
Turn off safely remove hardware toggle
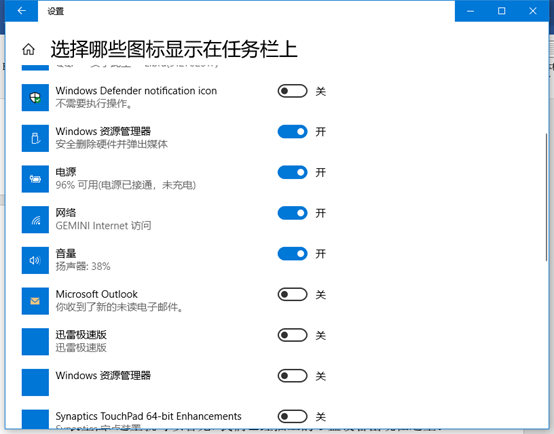coord(292,131)
